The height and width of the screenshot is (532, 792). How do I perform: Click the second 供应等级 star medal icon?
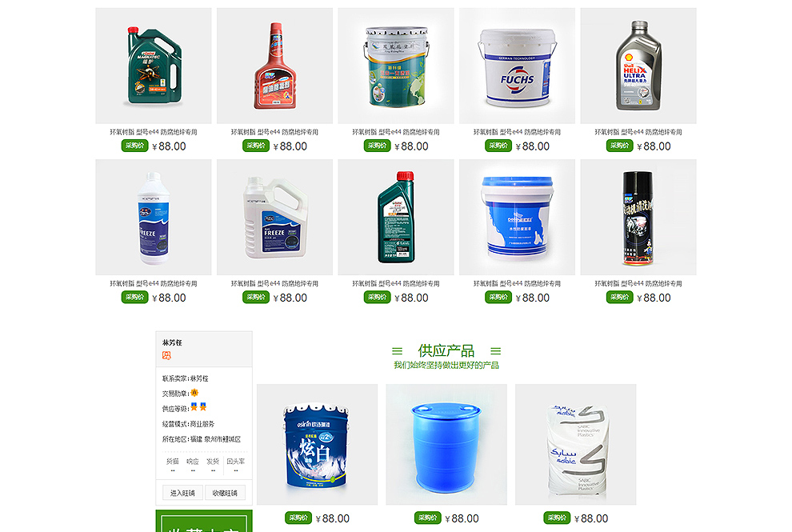click(x=203, y=406)
